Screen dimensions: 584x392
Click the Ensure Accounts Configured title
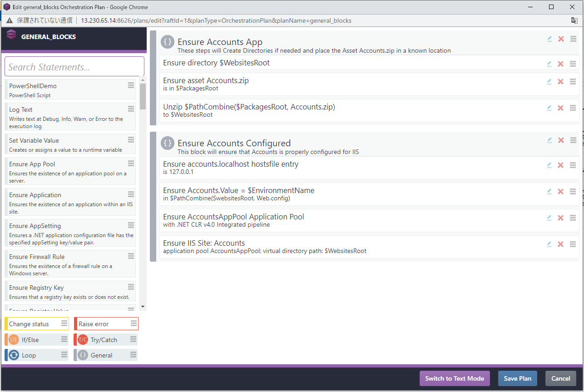click(x=234, y=143)
